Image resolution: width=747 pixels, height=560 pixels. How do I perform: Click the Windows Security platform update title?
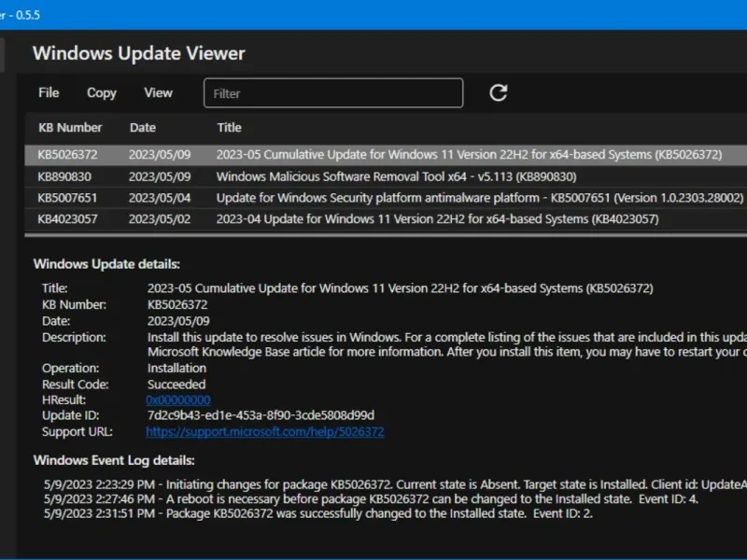(480, 198)
